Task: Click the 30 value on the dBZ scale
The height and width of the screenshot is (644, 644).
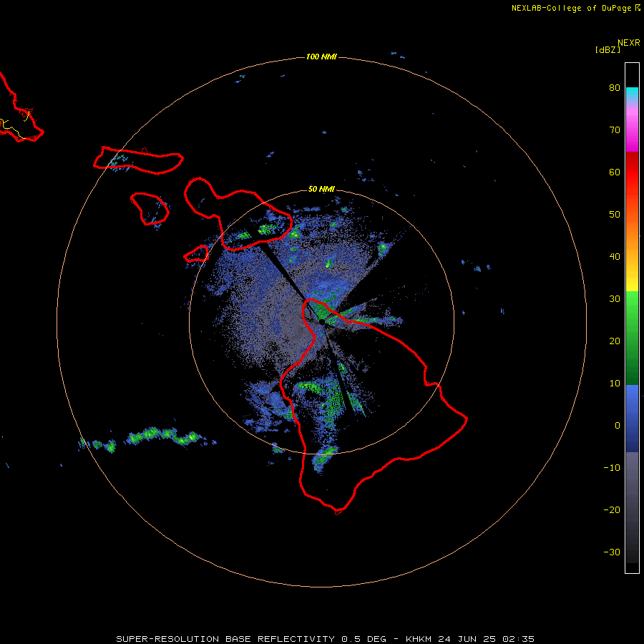Action: click(x=615, y=299)
